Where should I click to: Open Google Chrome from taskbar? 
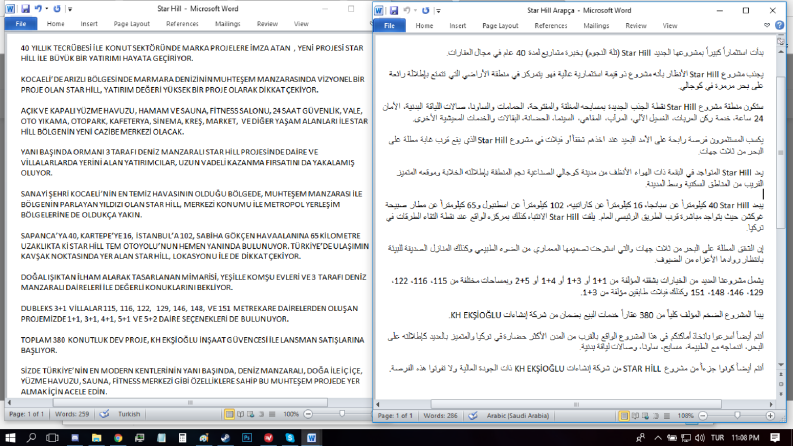pyautogui.click(x=118, y=438)
